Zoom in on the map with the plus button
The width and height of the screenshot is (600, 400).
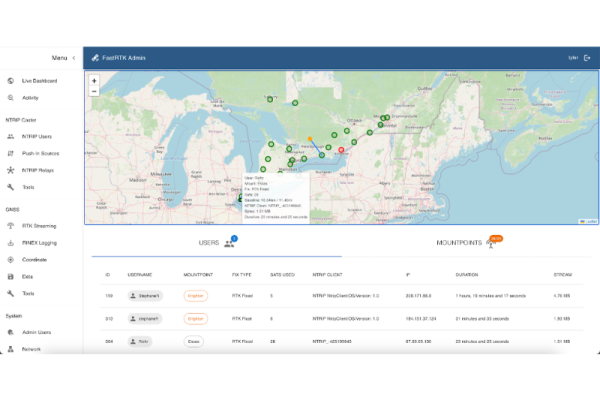tap(94, 81)
